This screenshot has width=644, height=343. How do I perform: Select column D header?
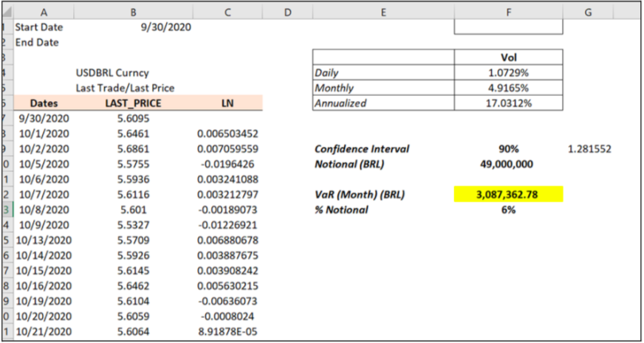287,13
